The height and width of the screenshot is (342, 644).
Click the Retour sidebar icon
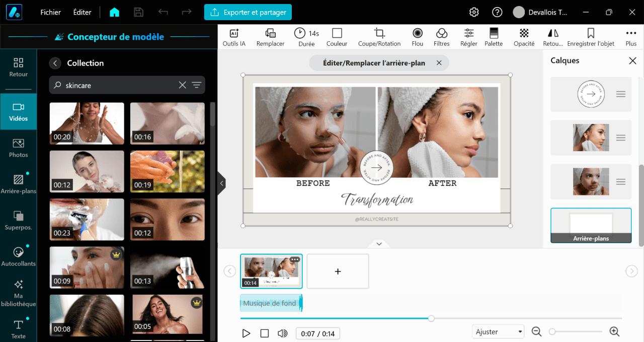pyautogui.click(x=19, y=67)
